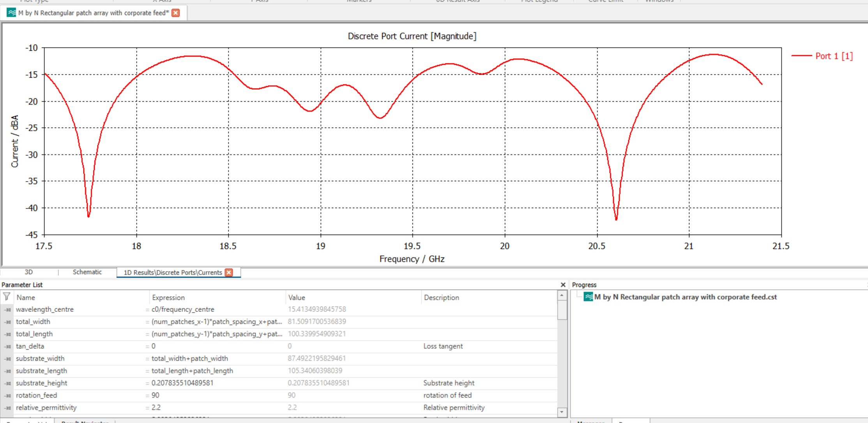This screenshot has height=423, width=868.
Task: Close the M by N Rectangular patch array tab
Action: (176, 13)
